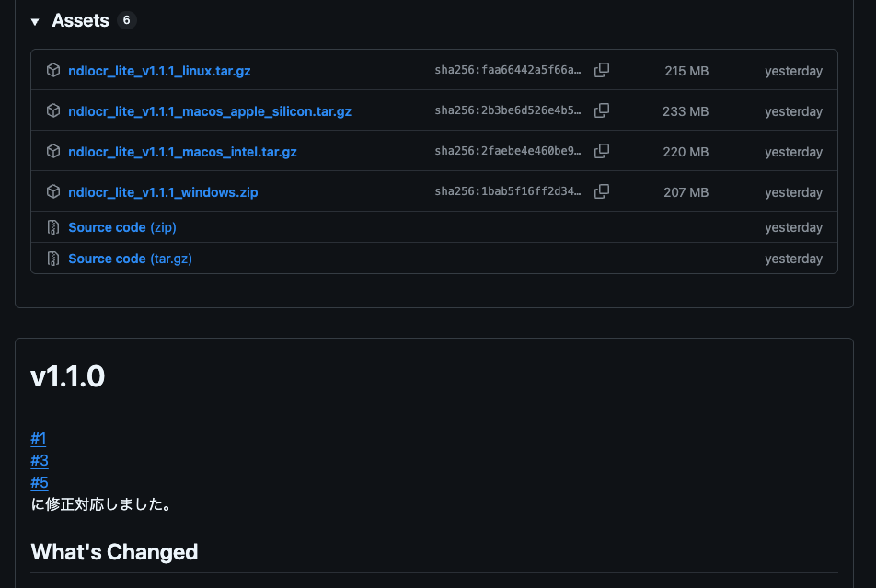
Task: Click the Assets count badge
Action: pos(127,20)
